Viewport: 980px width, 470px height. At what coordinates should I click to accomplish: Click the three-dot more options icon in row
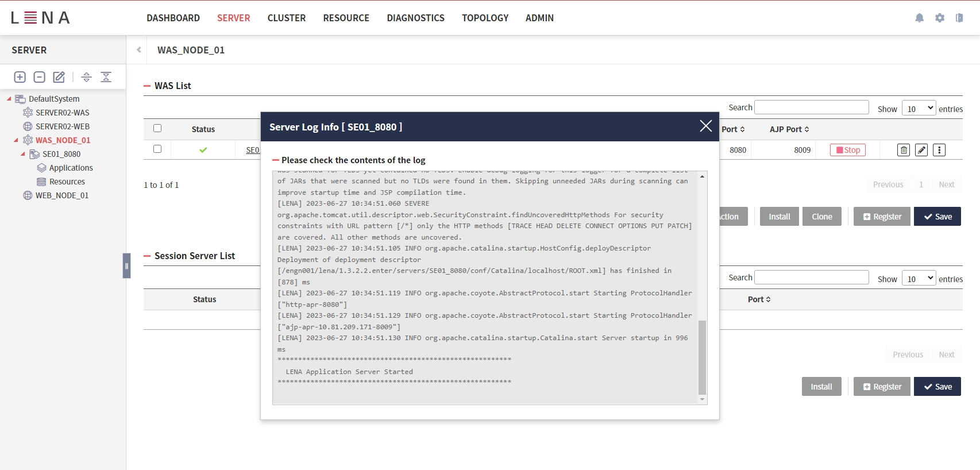[x=939, y=150]
